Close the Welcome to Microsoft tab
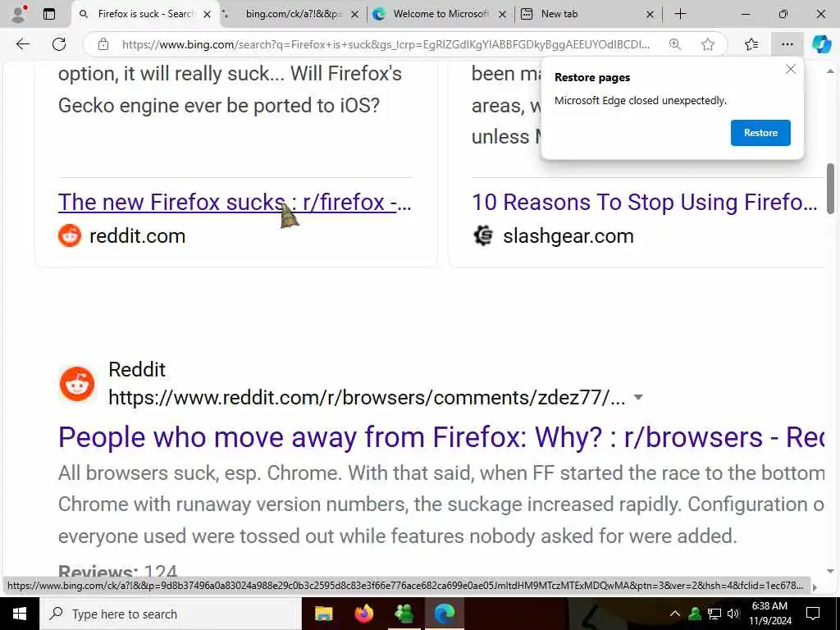Image resolution: width=840 pixels, height=630 pixels. (x=502, y=15)
